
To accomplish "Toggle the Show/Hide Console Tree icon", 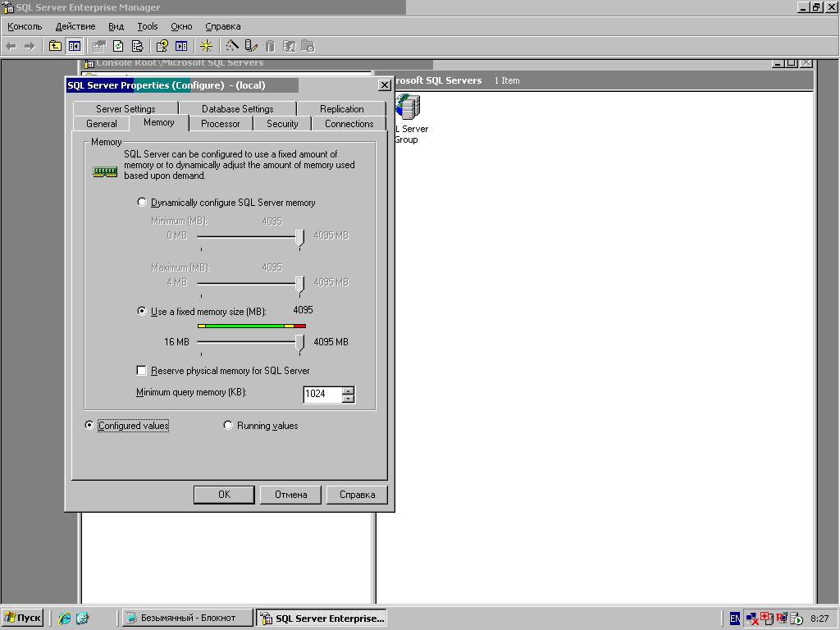I will tap(74, 46).
